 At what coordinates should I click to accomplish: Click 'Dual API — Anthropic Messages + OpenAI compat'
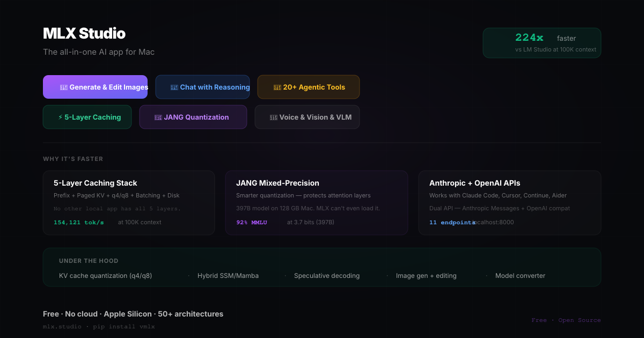(x=500, y=208)
